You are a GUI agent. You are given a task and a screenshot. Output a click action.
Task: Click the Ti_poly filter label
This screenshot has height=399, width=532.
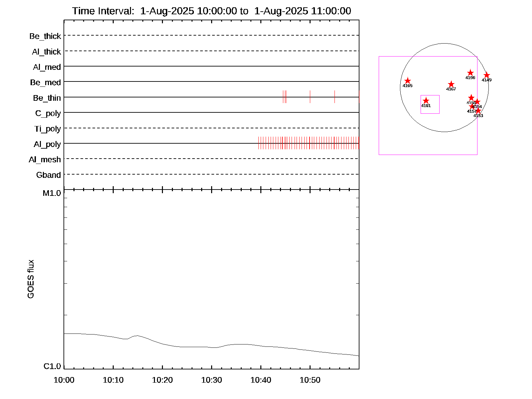[48, 129]
